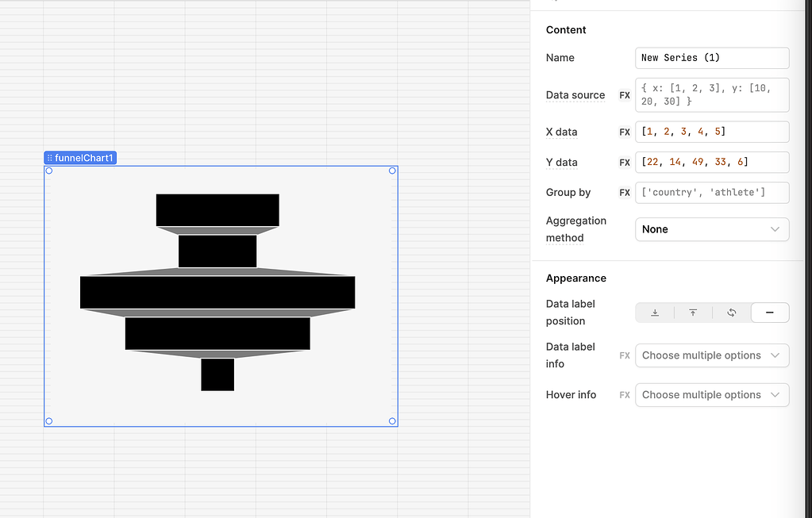Click the X data input field

(x=712, y=132)
